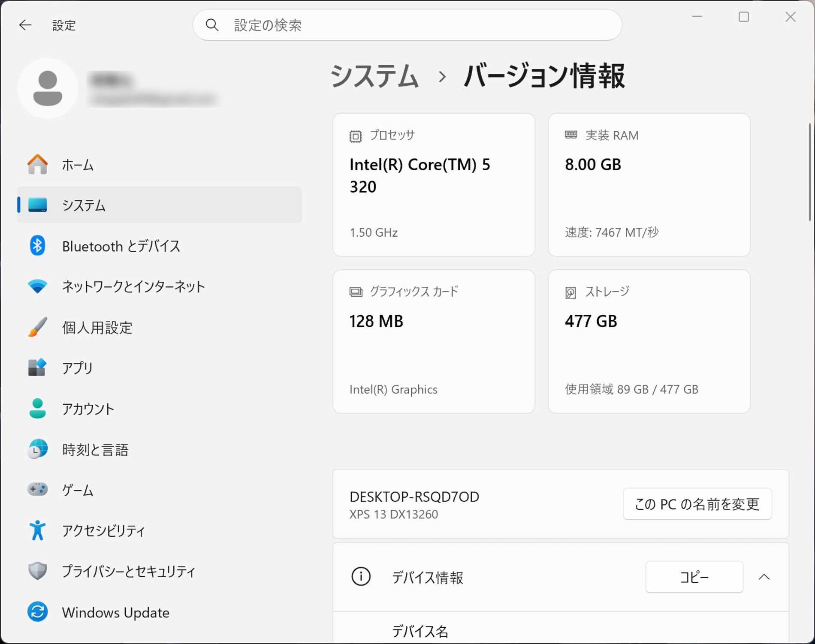Viewport: 815px width, 644px height.
Task: Click the Home house icon
Action: [37, 165]
